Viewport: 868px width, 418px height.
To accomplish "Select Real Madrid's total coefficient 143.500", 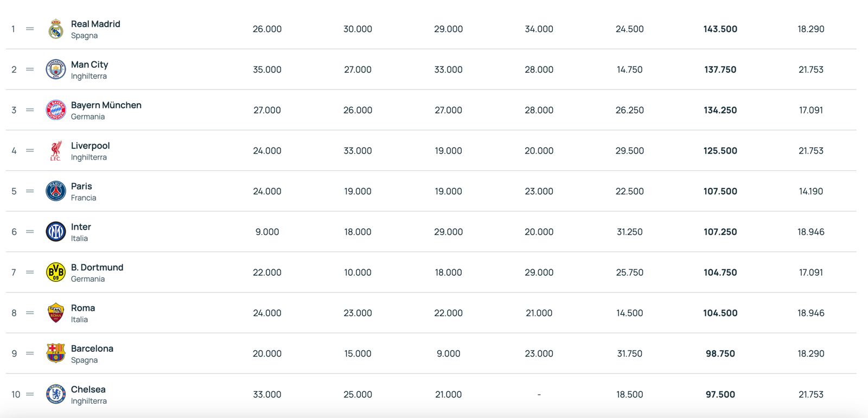I will 720,29.
